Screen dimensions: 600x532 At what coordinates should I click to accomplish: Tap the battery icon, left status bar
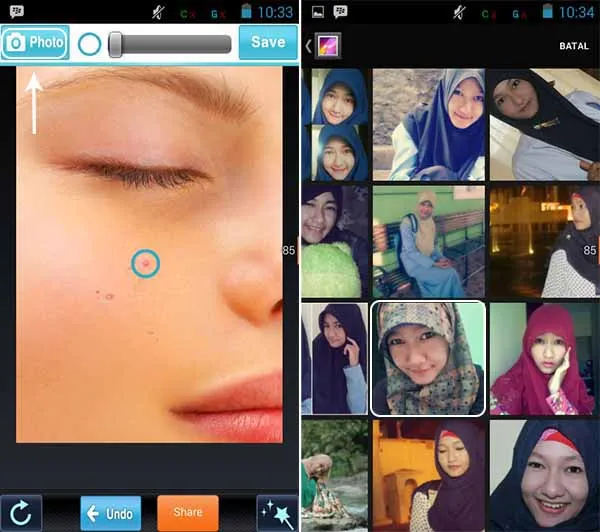coord(246,11)
